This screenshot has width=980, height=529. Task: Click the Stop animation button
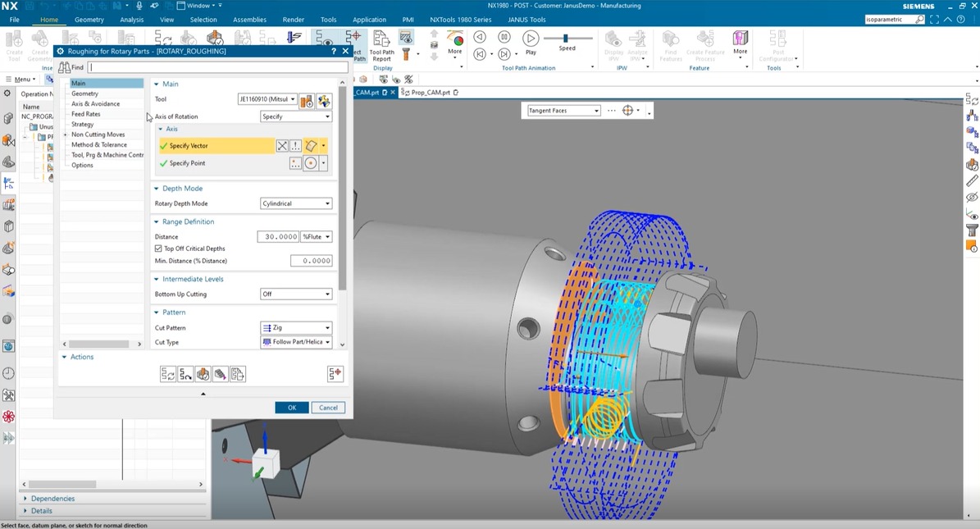[x=504, y=37]
